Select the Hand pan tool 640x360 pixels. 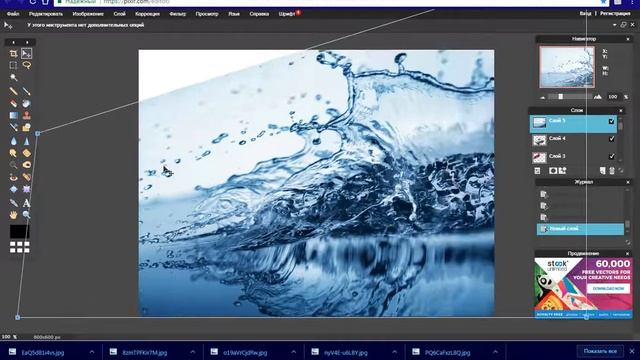tap(13, 215)
